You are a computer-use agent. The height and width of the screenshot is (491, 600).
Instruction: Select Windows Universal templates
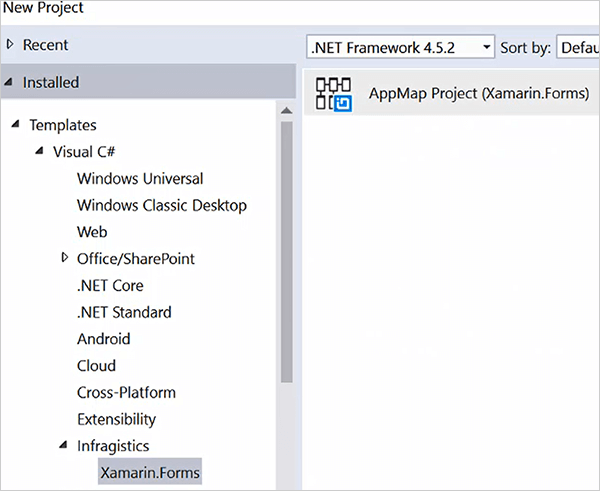click(140, 179)
